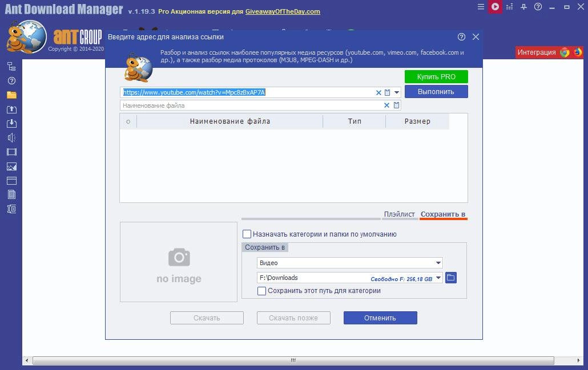Open help in the link analysis dialog
The width and height of the screenshot is (588, 370).
[x=462, y=36]
